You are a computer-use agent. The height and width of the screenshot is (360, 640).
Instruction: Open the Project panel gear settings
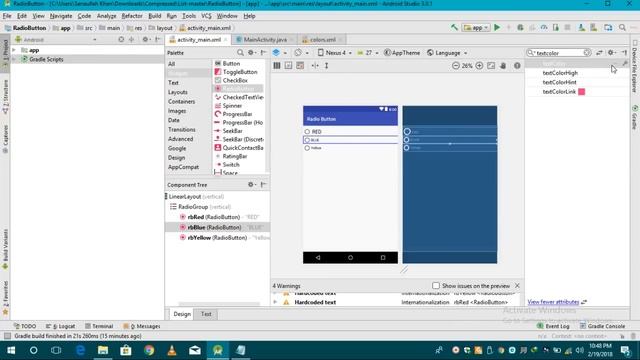145,40
